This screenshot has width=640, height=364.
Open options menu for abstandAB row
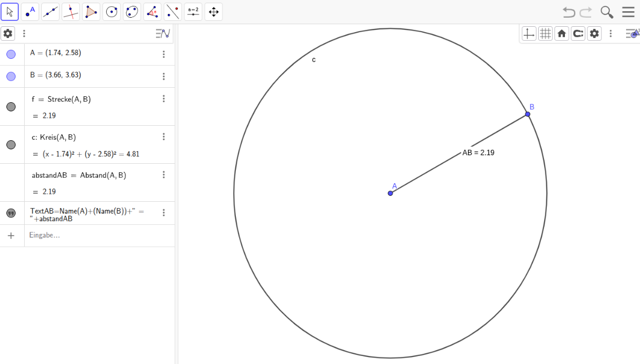coord(163,175)
